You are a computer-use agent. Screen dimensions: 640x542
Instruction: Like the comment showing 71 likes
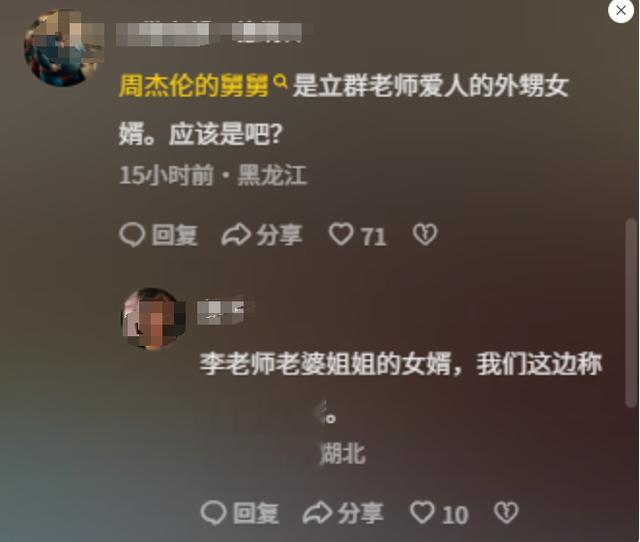[341, 234]
